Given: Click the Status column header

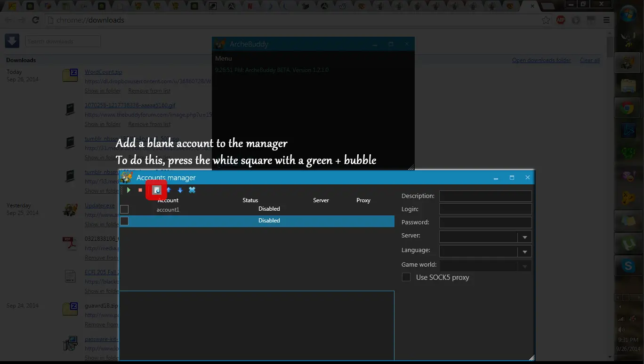Looking at the screenshot, I should click(x=250, y=200).
